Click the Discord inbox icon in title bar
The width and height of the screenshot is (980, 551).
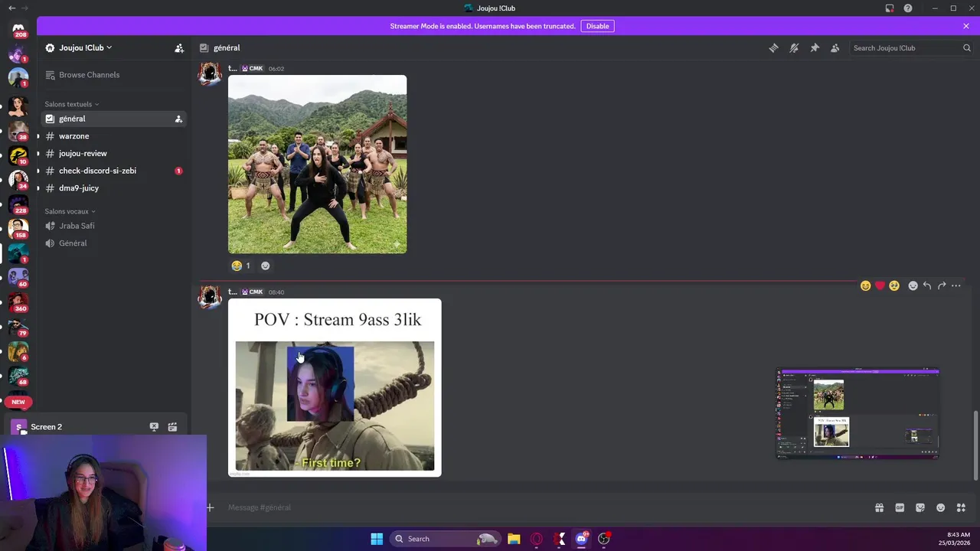(x=890, y=8)
